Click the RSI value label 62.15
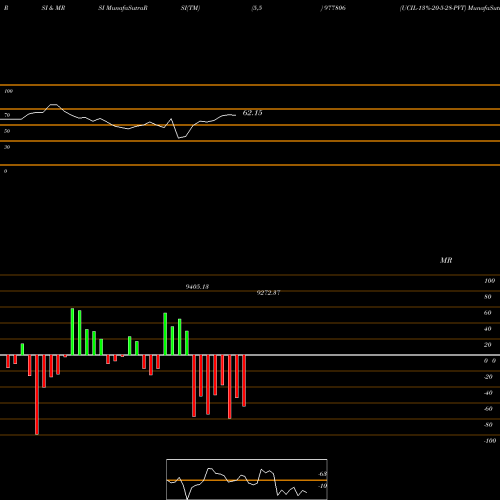 coord(252,113)
